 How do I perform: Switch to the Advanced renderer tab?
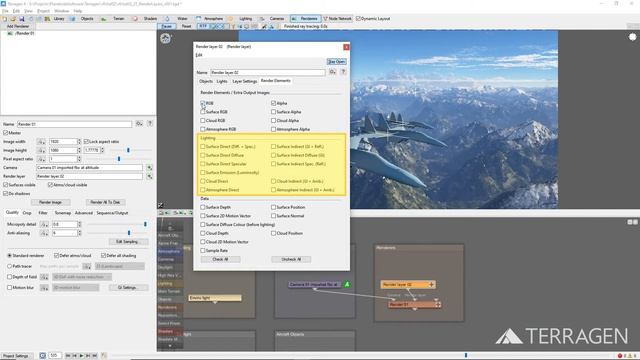[84, 213]
